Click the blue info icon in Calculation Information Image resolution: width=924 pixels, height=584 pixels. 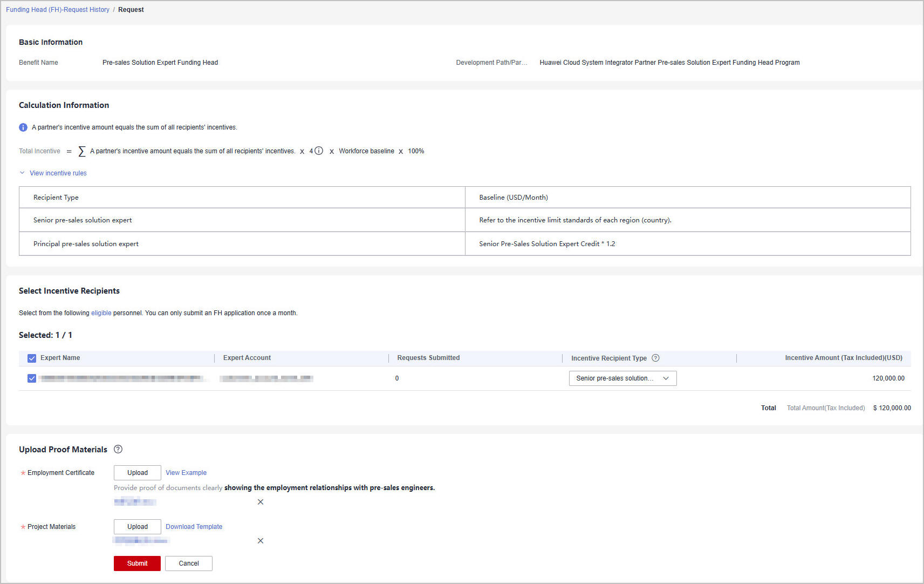tap(23, 127)
